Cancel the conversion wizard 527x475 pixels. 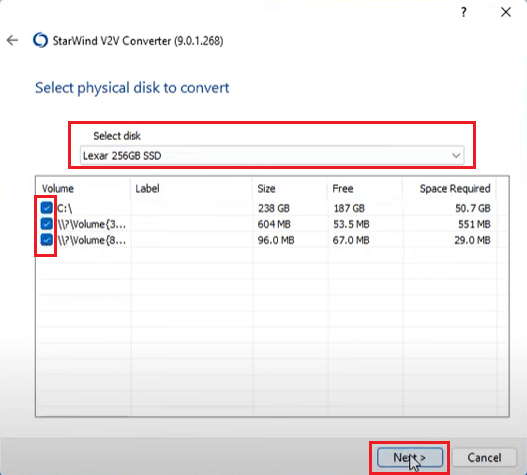point(484,458)
